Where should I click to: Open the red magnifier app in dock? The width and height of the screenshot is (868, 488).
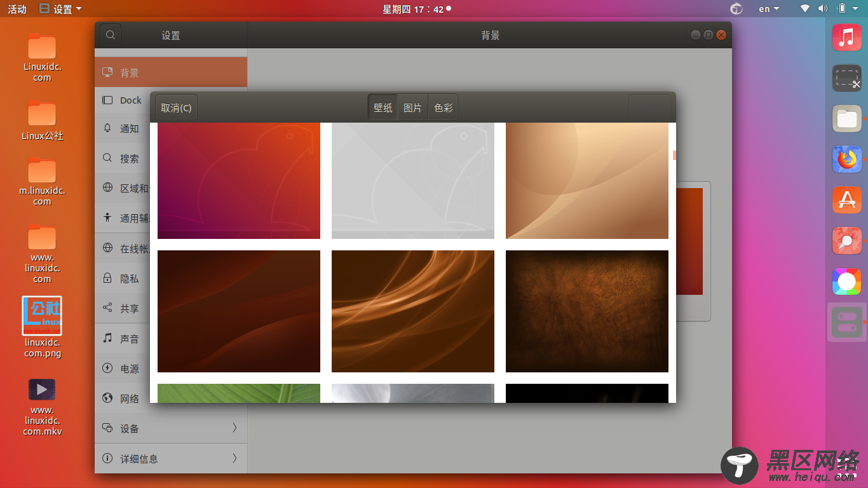point(847,241)
